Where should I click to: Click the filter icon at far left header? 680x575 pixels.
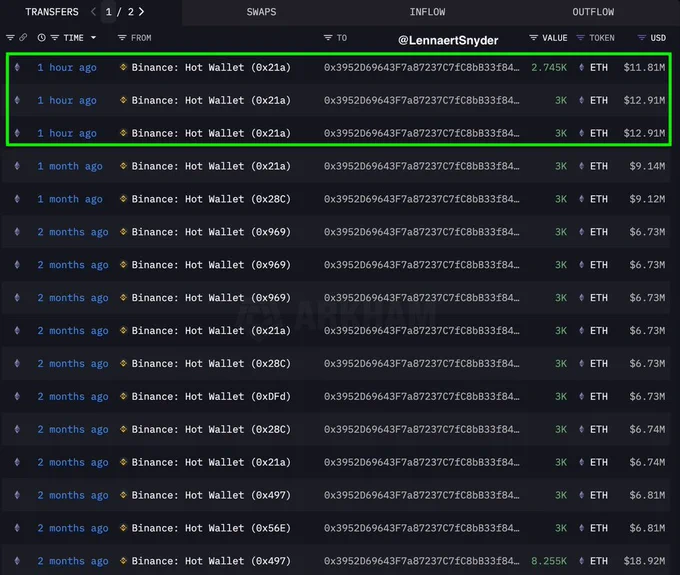tap(10, 38)
